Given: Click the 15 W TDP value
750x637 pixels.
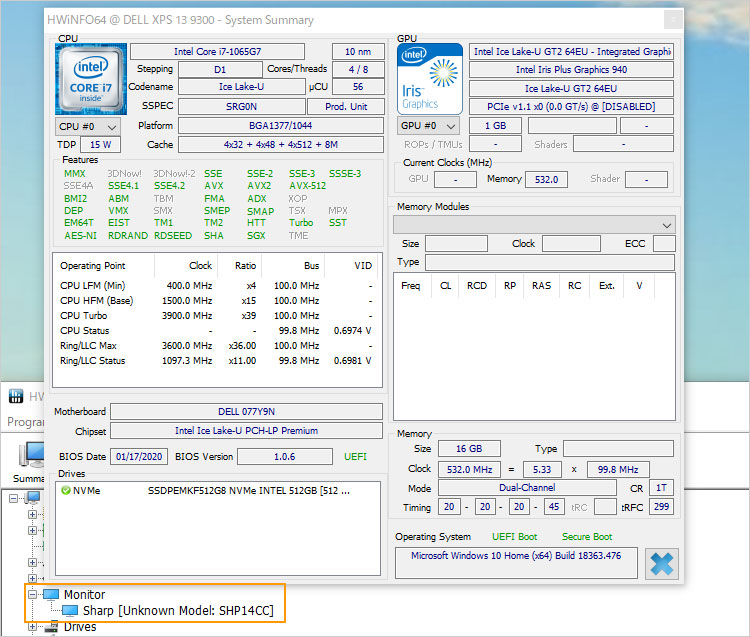Looking at the screenshot, I should click(100, 144).
